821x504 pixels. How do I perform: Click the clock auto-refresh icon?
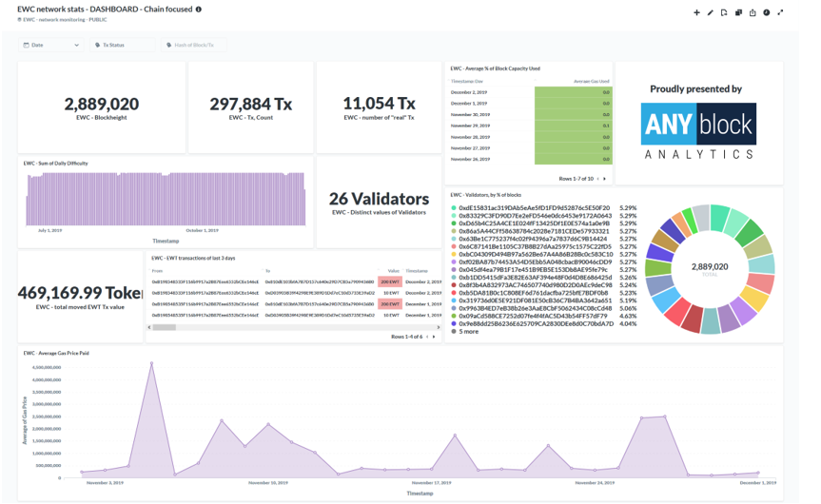(767, 12)
